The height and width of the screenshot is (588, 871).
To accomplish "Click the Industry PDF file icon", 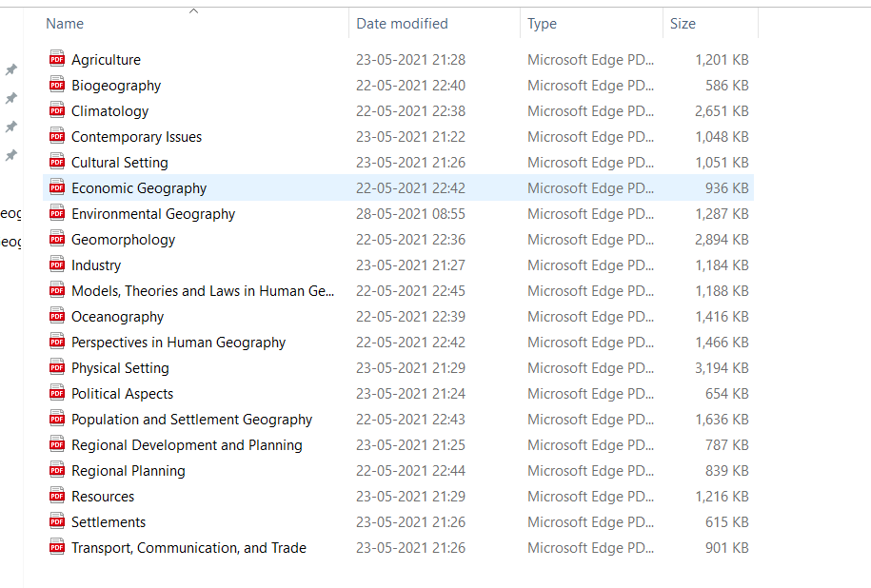I will pyautogui.click(x=57, y=265).
